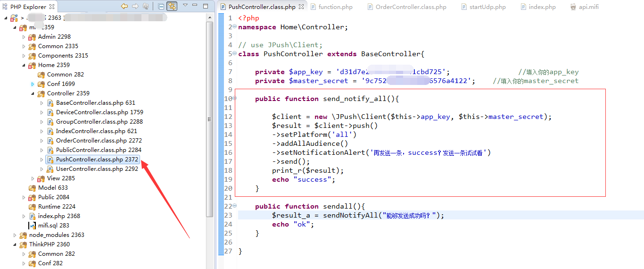Click the Up to parent folder icon
The height and width of the screenshot is (269, 644).
click(x=146, y=6)
